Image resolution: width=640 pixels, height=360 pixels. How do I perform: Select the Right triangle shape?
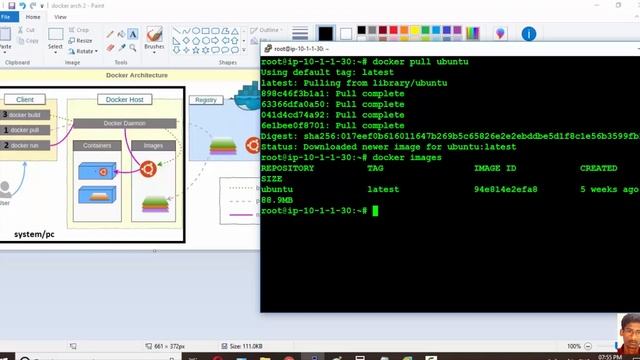[177, 41]
